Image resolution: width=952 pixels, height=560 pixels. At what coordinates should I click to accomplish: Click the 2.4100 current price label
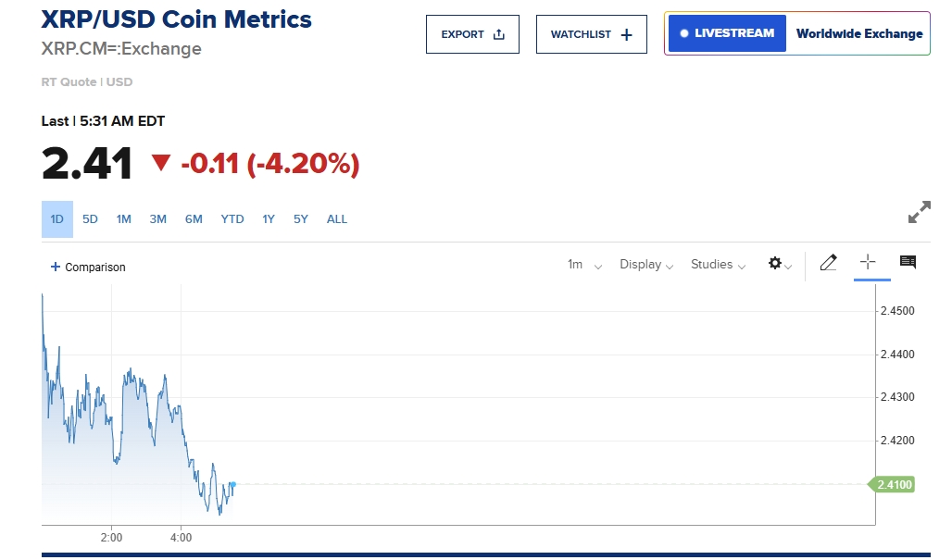click(891, 484)
